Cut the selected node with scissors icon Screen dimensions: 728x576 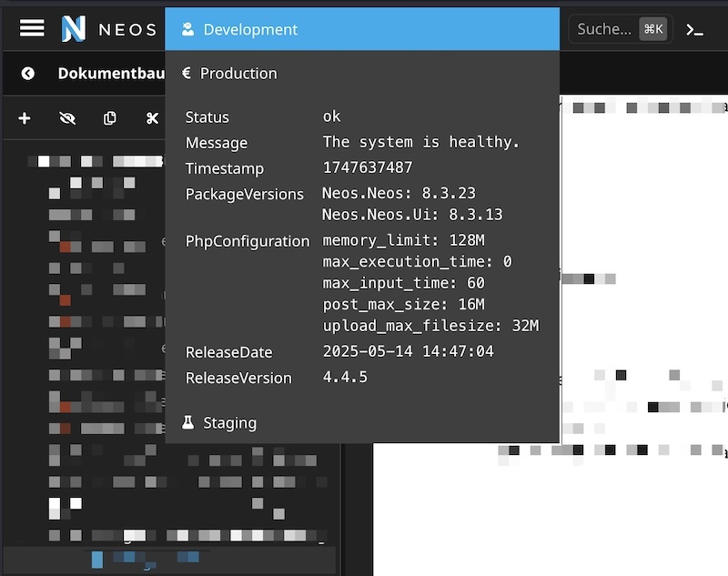click(x=151, y=118)
